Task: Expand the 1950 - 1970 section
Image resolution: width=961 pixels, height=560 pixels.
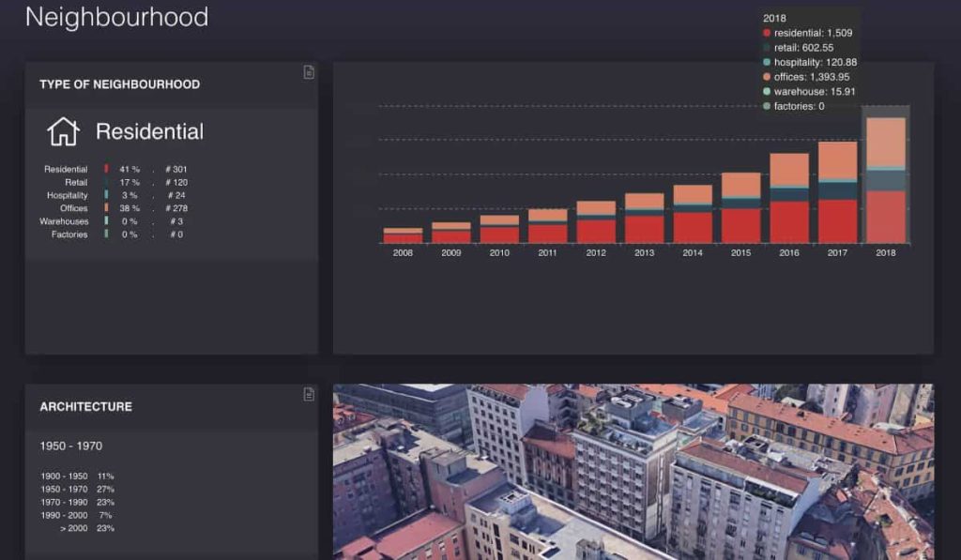Action: [x=72, y=445]
